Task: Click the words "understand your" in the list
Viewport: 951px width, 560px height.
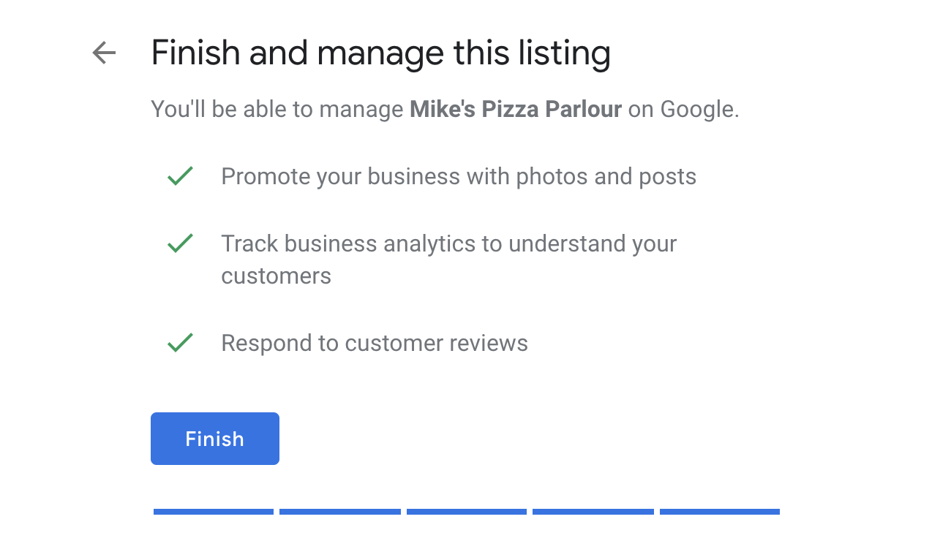Action: (593, 243)
